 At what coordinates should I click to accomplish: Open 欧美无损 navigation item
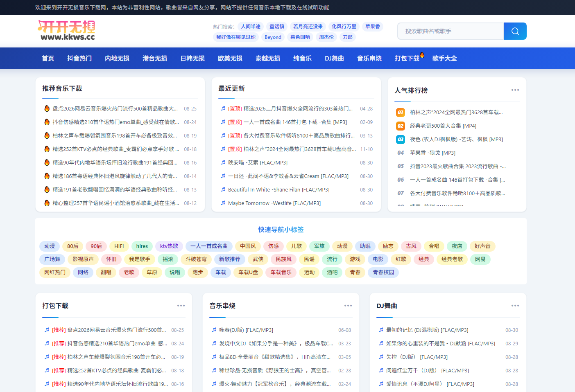[x=230, y=58]
